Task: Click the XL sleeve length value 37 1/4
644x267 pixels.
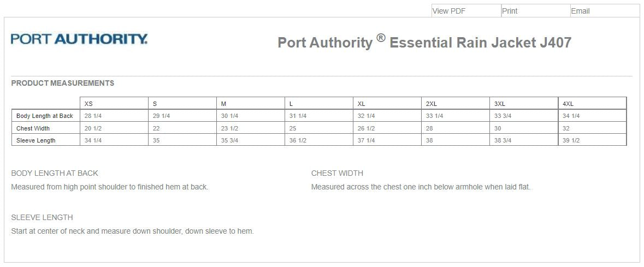Action: tap(366, 140)
